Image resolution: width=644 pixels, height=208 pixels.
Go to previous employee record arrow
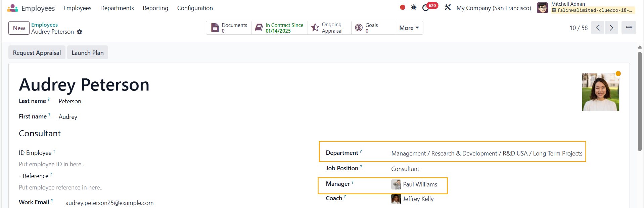click(598, 28)
